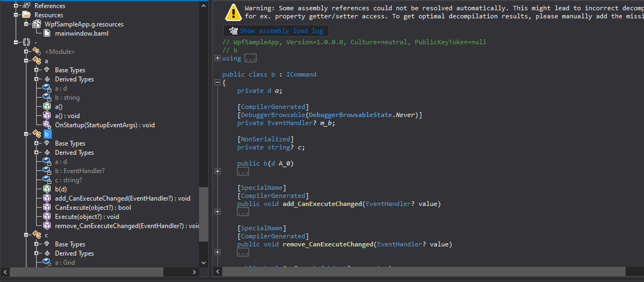
Task: Click the class icon for a
Action: point(37,61)
